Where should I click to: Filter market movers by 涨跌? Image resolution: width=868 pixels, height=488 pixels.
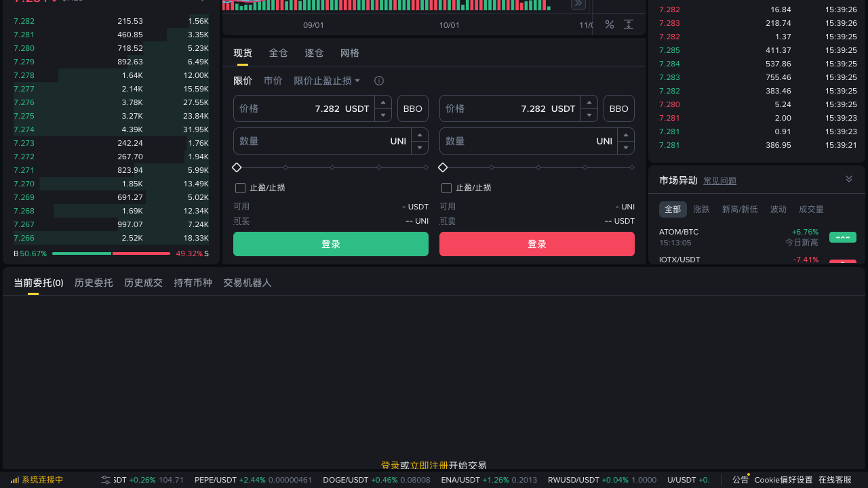701,209
